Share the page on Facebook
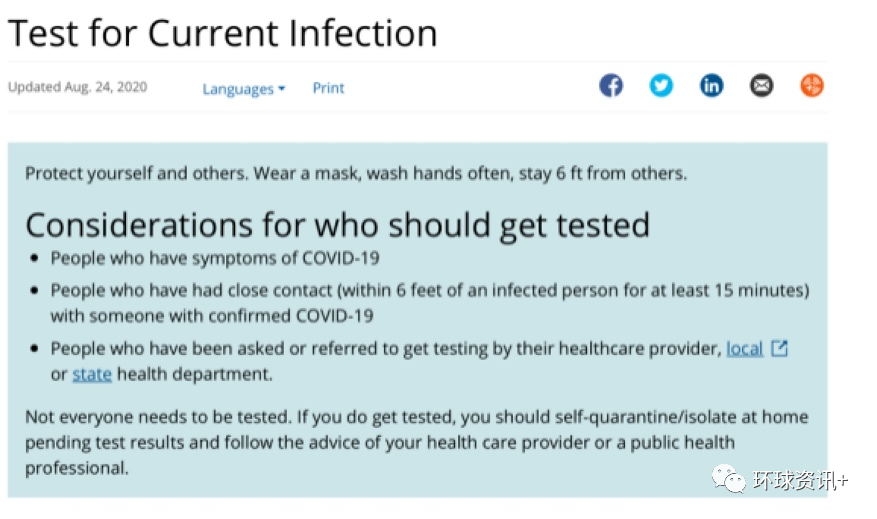 (x=611, y=86)
